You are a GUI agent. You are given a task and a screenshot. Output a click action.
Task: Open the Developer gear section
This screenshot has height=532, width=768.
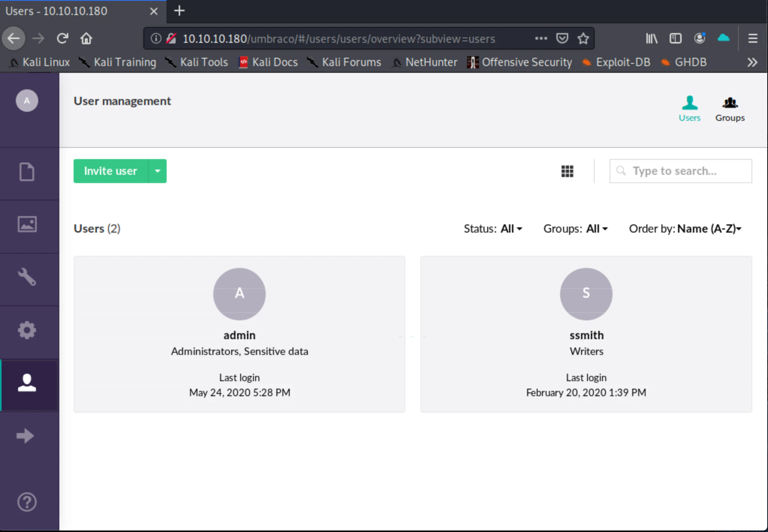click(x=27, y=330)
